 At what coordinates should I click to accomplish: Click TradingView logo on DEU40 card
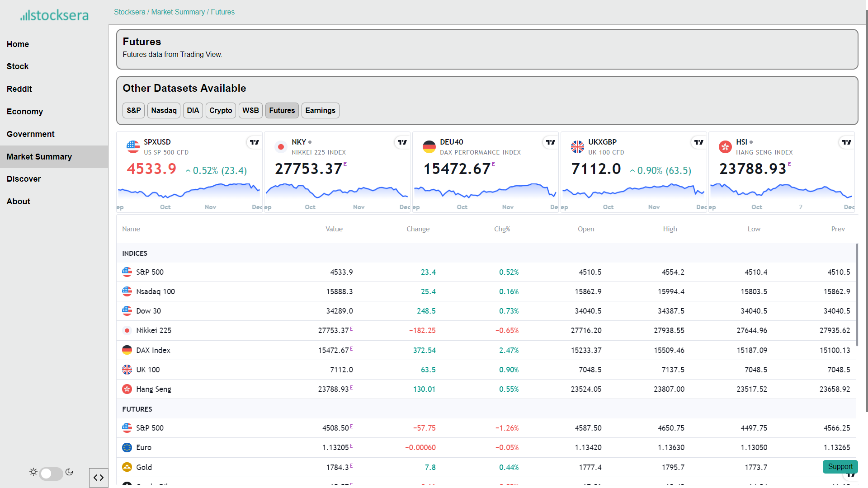(550, 142)
